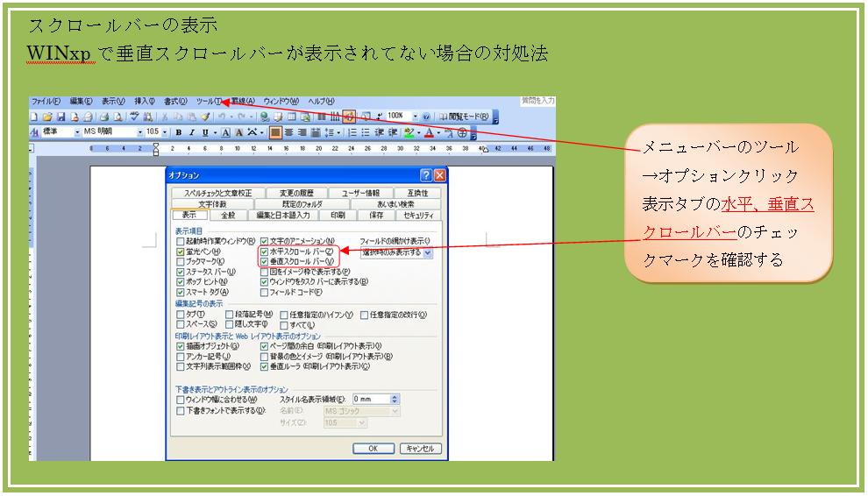Switch to the ユーザー情報 tab
The image size is (868, 496).
pos(360,193)
